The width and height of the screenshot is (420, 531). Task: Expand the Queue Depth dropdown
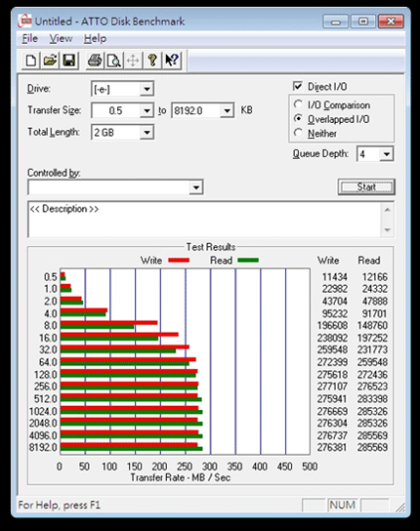tap(386, 154)
